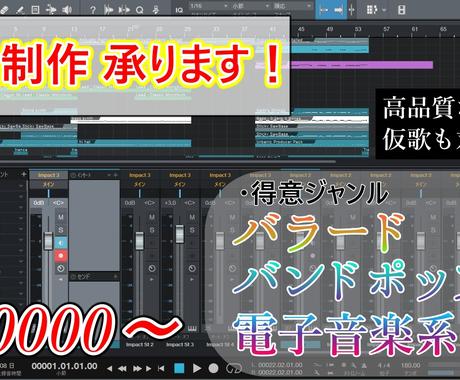The height and width of the screenshot is (380, 460).
Task: Toggle blue monitor button on first channel
Action: pyautogui.click(x=61, y=243)
